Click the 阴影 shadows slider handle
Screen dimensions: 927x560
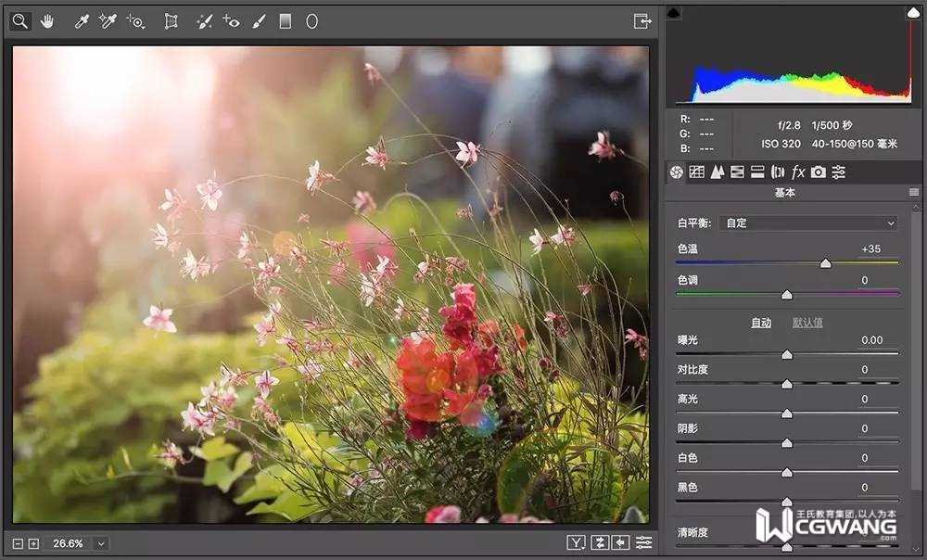[x=787, y=443]
